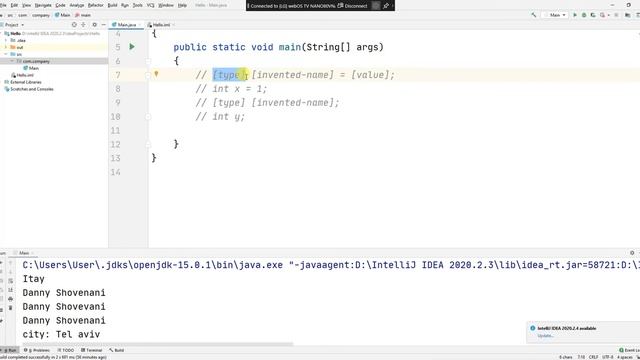Select the Main tab in Run panel
Screen dimensions: 640x360
24,253
